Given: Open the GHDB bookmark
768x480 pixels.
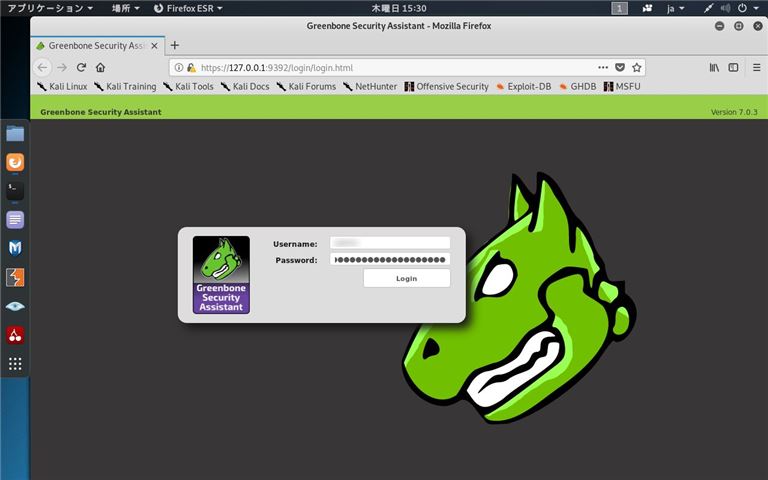Looking at the screenshot, I should click(578, 87).
